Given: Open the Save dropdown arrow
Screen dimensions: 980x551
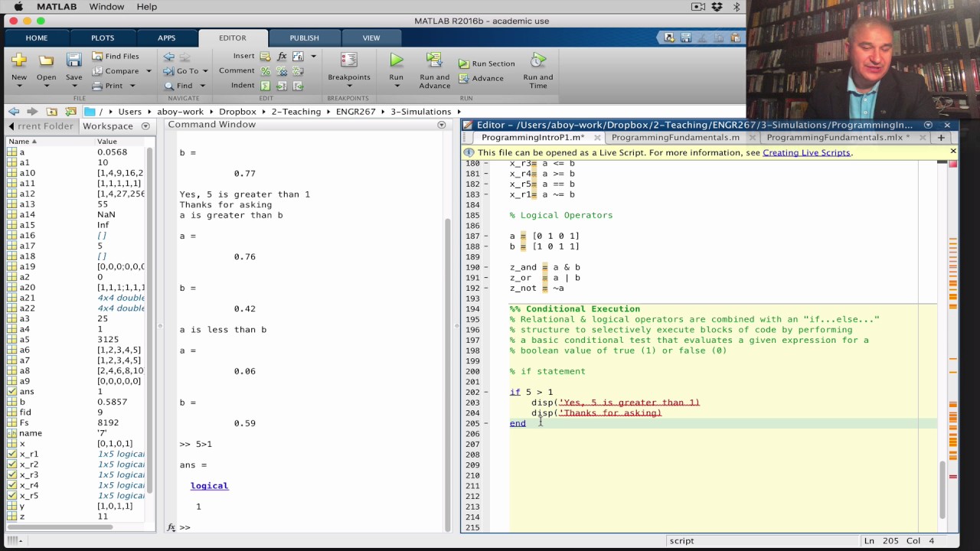Looking at the screenshot, I should coord(73,86).
